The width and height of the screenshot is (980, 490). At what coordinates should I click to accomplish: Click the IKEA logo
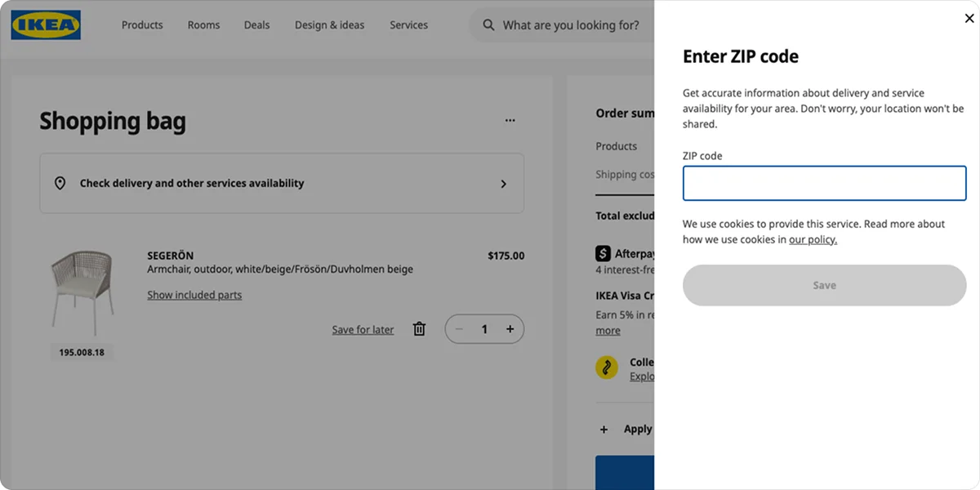pyautogui.click(x=46, y=25)
